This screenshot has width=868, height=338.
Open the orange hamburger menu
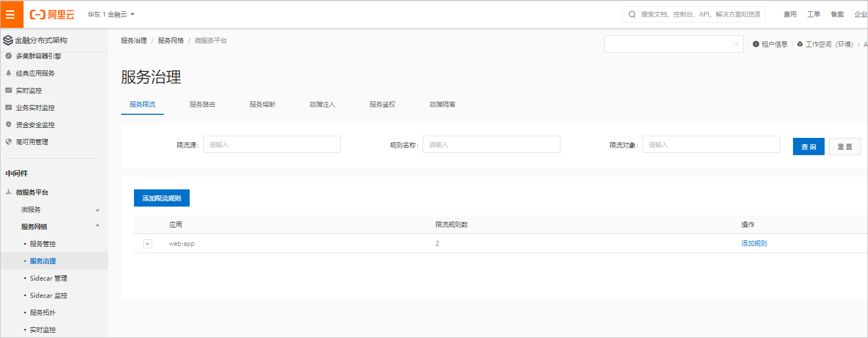(11, 14)
